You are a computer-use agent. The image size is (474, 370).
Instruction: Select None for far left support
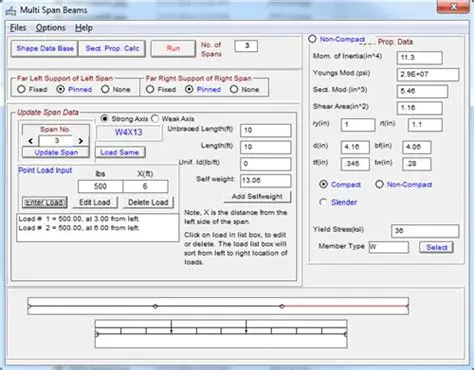pyautogui.click(x=116, y=89)
